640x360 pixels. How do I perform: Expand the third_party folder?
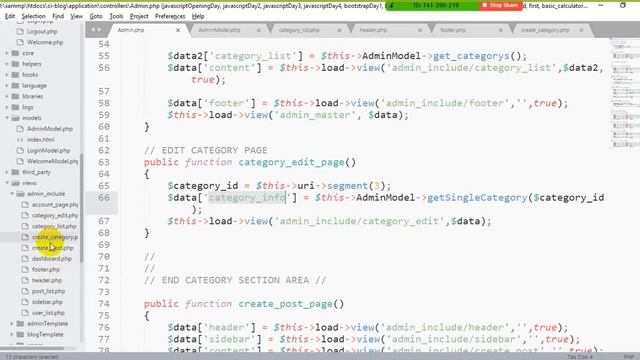click(7, 172)
